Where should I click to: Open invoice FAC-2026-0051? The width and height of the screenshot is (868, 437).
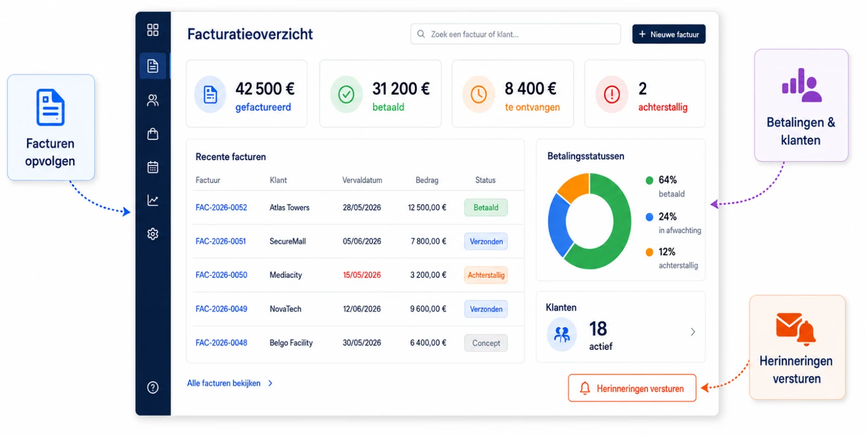(x=221, y=241)
